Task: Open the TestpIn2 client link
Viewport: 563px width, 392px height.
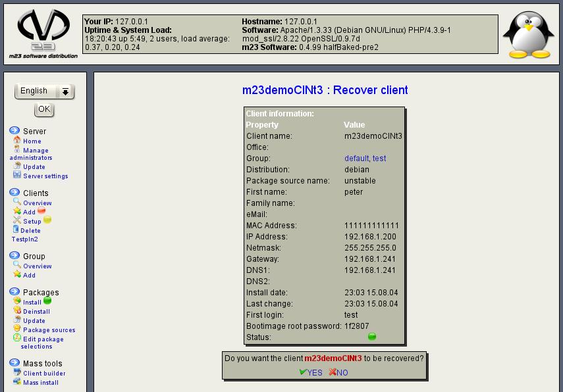Action: pyautogui.click(x=24, y=239)
